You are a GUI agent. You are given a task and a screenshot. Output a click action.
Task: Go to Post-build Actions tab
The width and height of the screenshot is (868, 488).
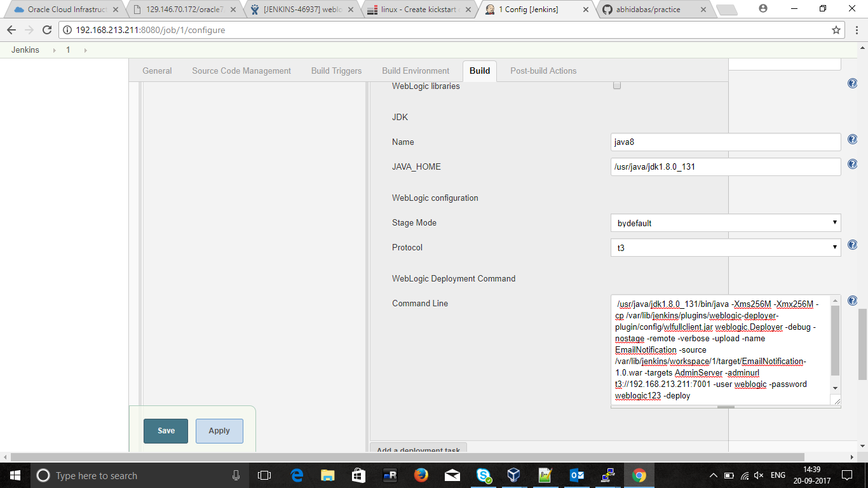coord(543,71)
